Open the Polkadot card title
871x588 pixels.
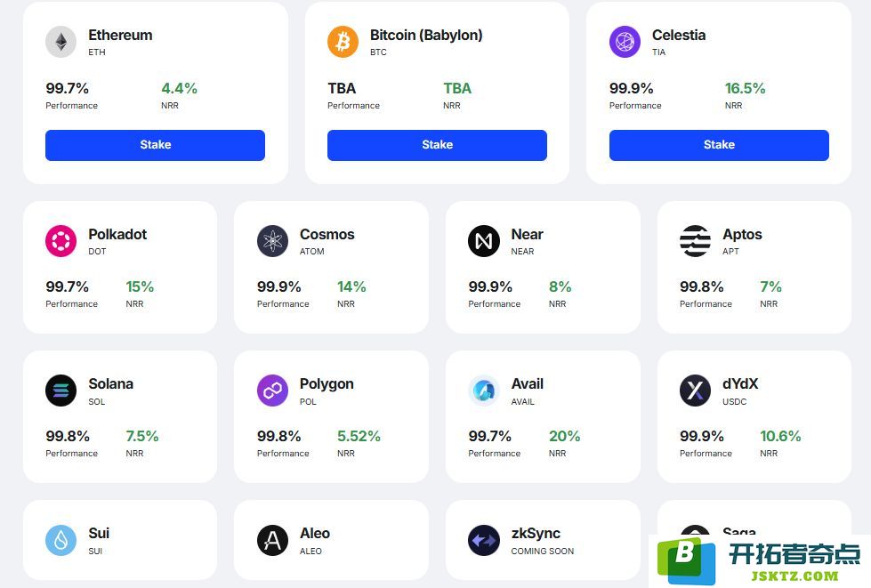point(117,234)
